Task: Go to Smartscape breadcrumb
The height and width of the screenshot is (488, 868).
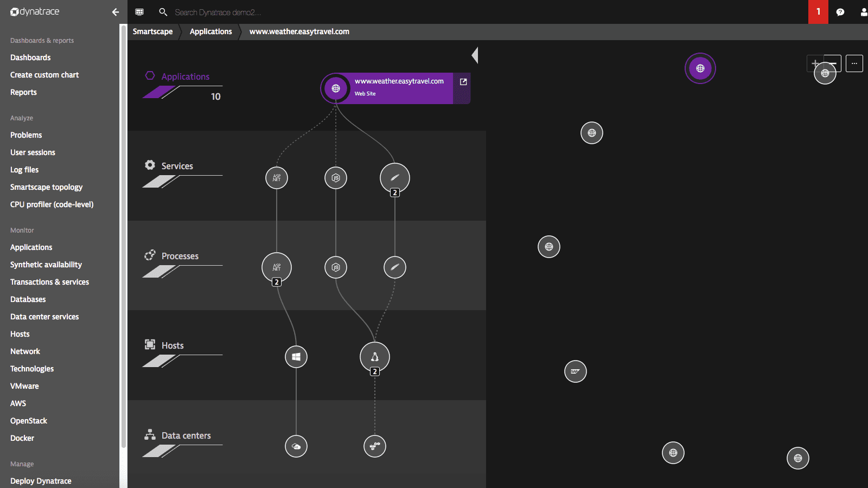Action: 152,31
